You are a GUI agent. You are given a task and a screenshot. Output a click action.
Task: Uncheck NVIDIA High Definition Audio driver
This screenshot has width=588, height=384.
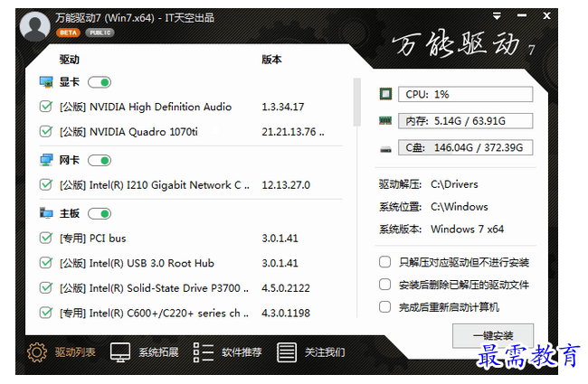click(x=46, y=107)
